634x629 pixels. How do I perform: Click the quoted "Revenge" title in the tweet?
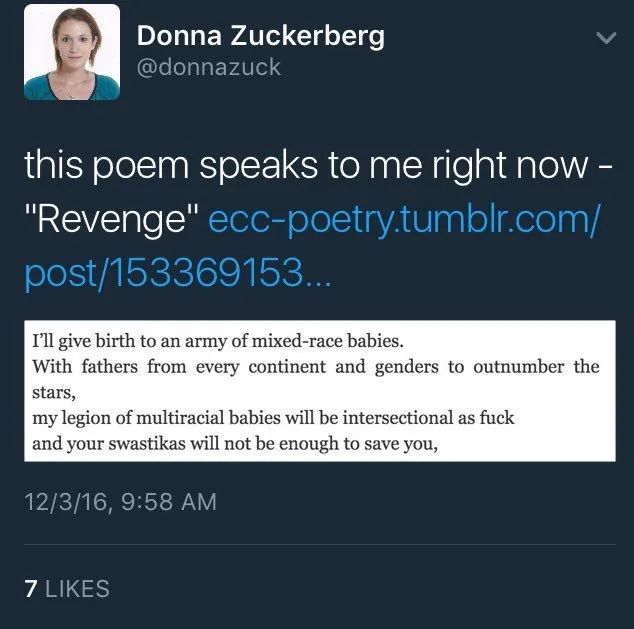pos(110,218)
